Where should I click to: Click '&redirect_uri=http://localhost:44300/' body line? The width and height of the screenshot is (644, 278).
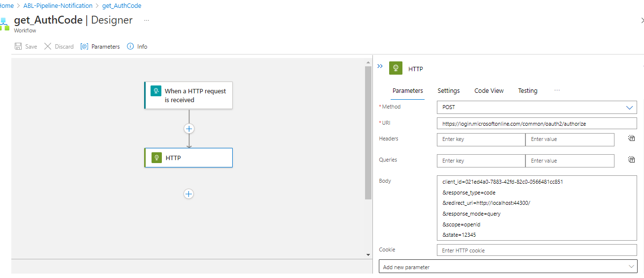coord(486,203)
